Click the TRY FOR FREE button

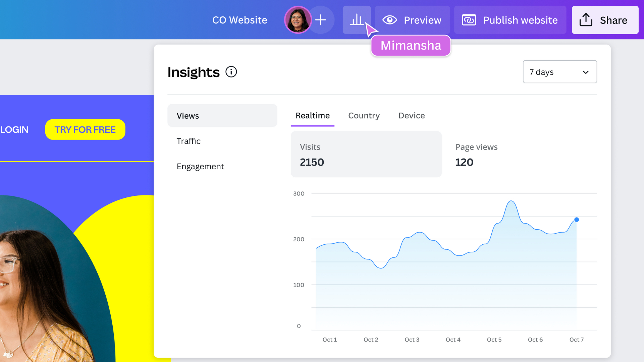coord(85,129)
